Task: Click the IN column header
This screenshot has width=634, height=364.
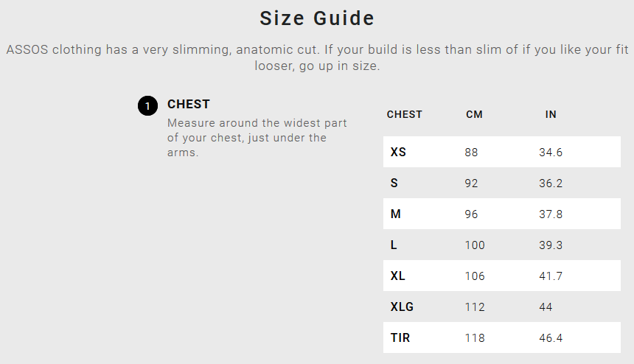Action: (551, 115)
